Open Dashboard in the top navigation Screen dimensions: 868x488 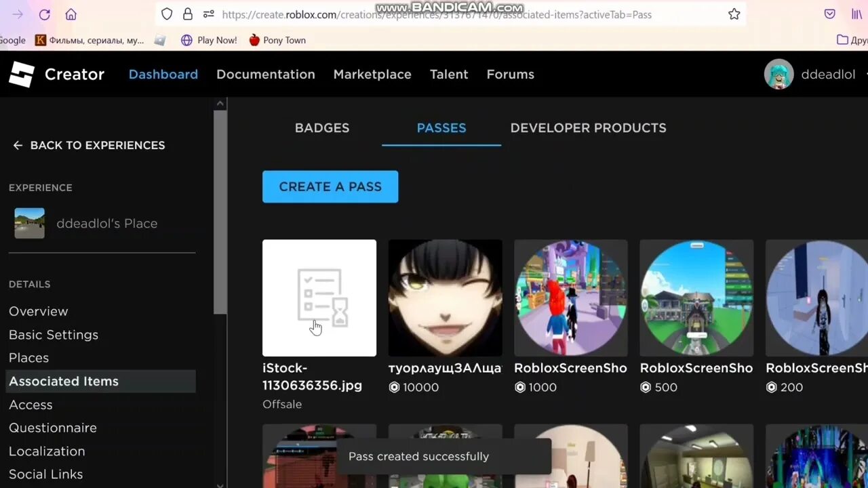pos(163,75)
